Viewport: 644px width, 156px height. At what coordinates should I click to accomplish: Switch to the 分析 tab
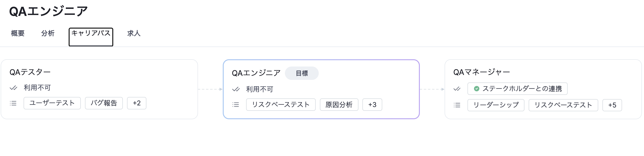click(x=48, y=33)
